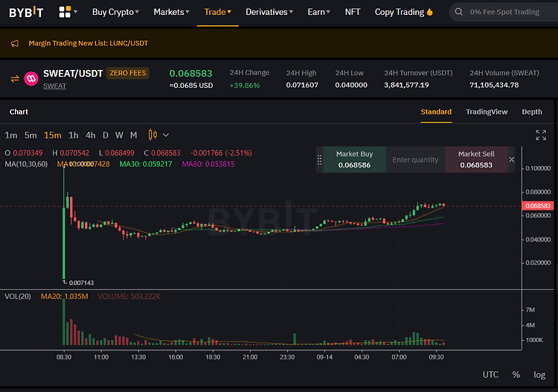558x392 pixels.
Task: Click the 24H Low 0.040000 value
Action: pyautogui.click(x=351, y=85)
